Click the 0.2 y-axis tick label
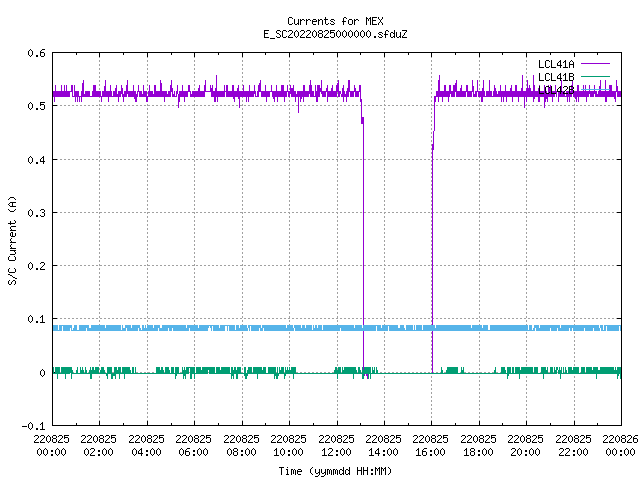This screenshot has width=640, height=480. point(36,266)
